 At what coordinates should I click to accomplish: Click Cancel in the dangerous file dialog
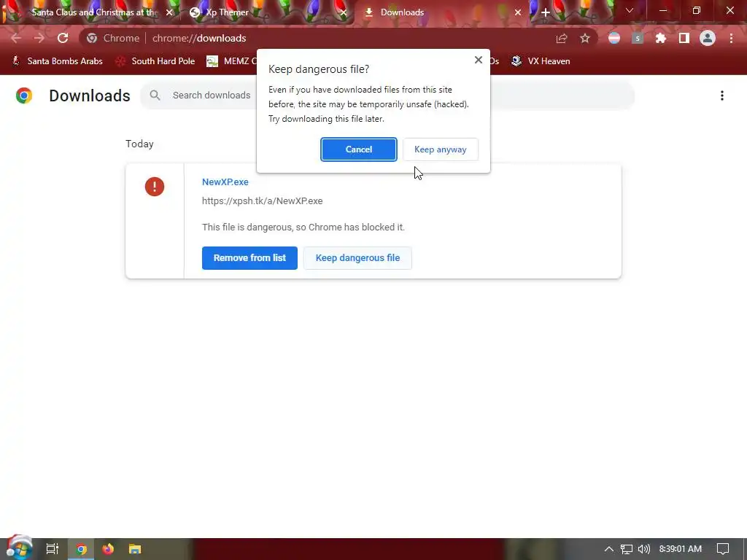click(358, 149)
